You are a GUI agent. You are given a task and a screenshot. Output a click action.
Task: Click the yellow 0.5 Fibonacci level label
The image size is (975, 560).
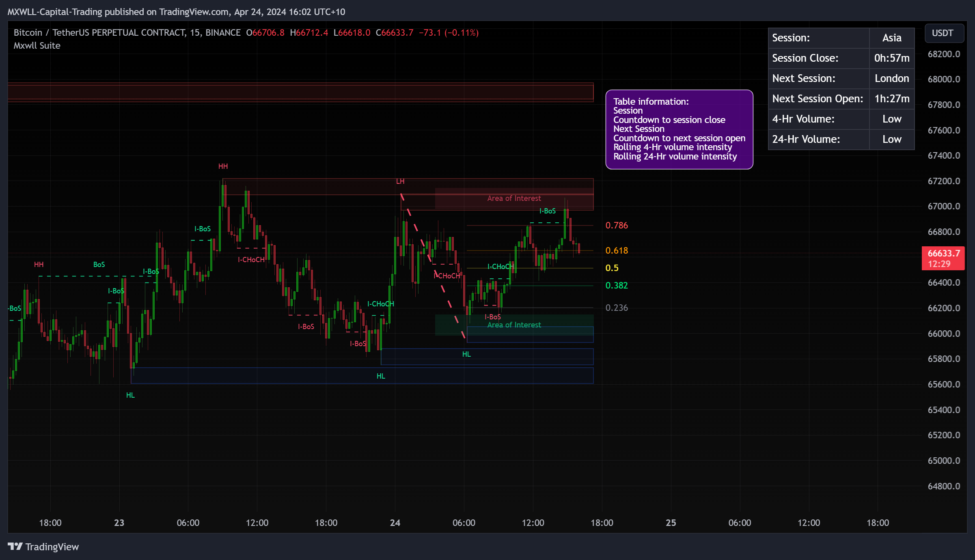(612, 268)
